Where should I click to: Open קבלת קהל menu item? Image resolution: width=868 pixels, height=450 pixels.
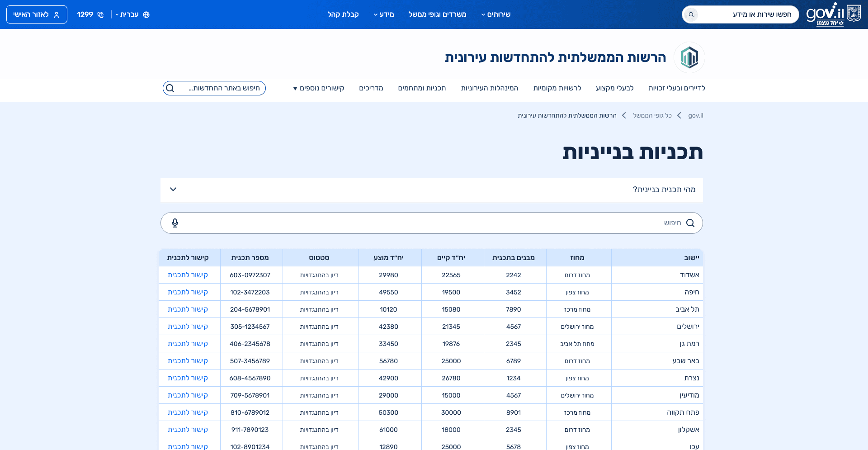coord(343,14)
